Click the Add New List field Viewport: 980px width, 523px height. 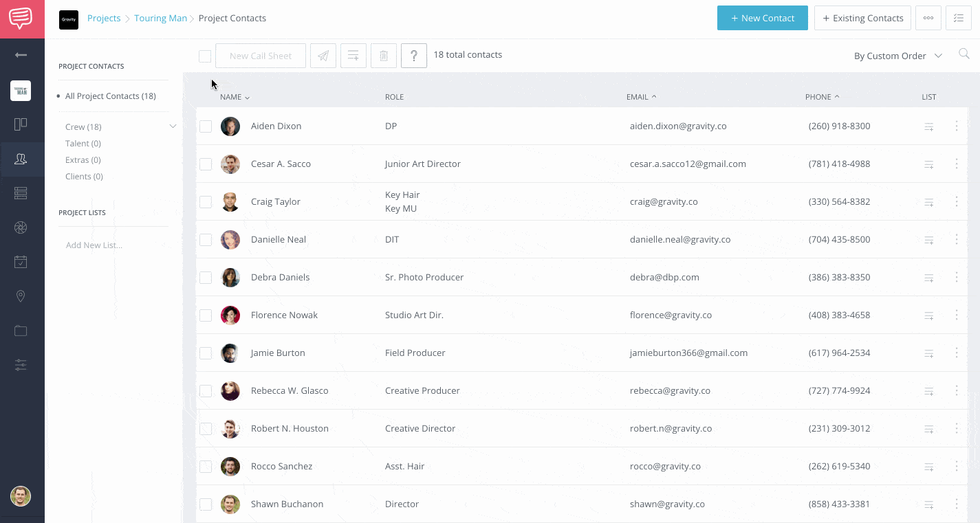point(94,244)
